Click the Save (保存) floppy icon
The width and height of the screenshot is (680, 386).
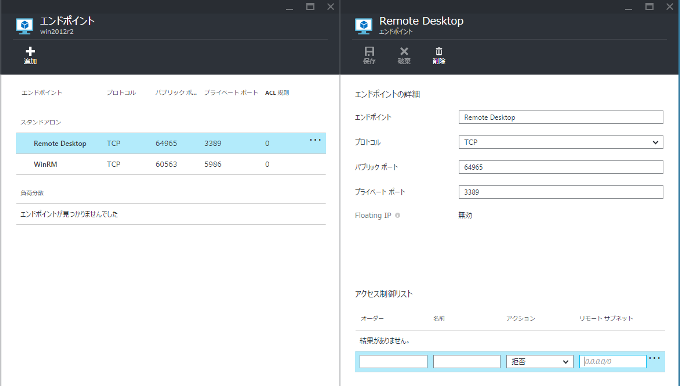[369, 52]
